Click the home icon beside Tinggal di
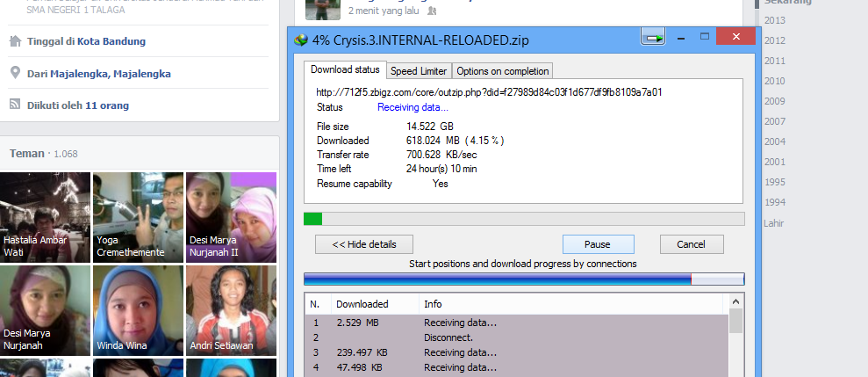The width and height of the screenshot is (868, 377). 16,41
